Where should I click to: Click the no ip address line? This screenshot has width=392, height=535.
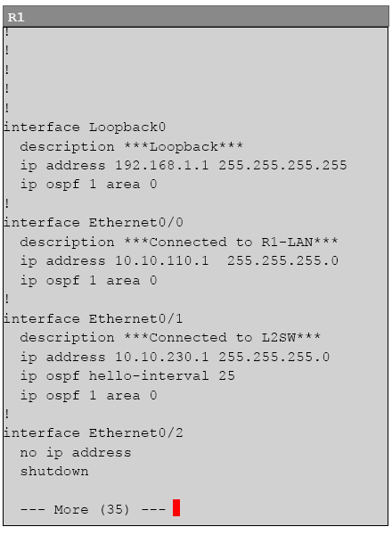tap(76, 453)
